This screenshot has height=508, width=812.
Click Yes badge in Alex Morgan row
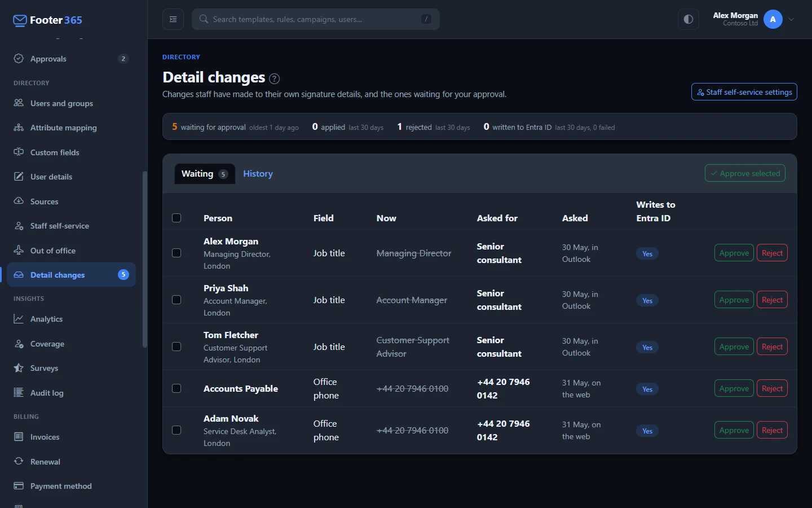(x=647, y=253)
